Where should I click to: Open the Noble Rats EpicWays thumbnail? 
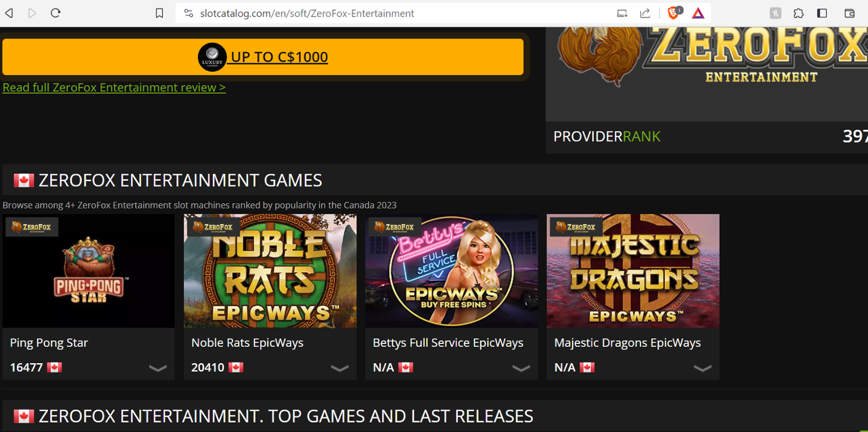tap(270, 271)
